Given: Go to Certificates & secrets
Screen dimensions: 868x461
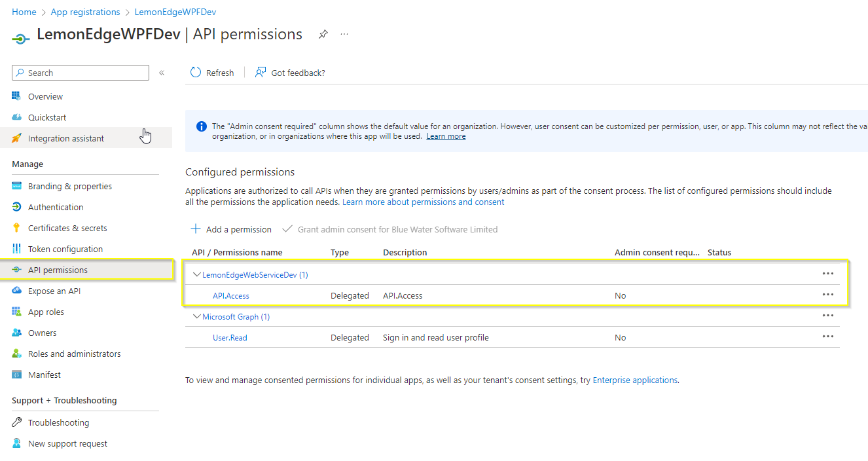Looking at the screenshot, I should (x=67, y=228).
